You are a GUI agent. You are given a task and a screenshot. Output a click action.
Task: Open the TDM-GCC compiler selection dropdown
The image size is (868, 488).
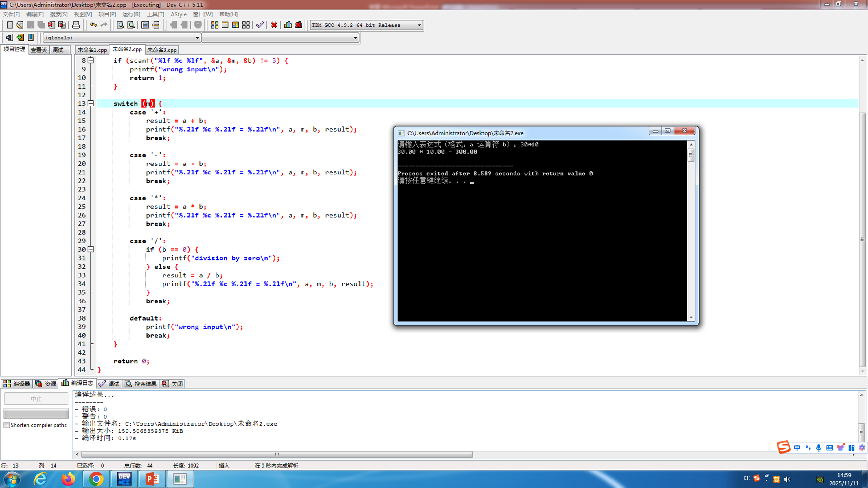point(419,25)
